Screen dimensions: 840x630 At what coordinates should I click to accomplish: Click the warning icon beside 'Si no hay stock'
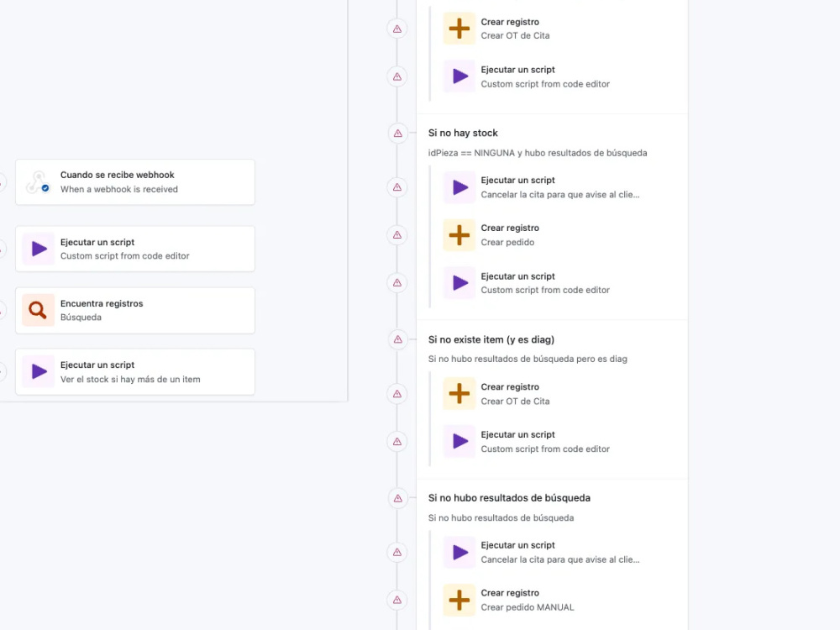[x=397, y=134]
